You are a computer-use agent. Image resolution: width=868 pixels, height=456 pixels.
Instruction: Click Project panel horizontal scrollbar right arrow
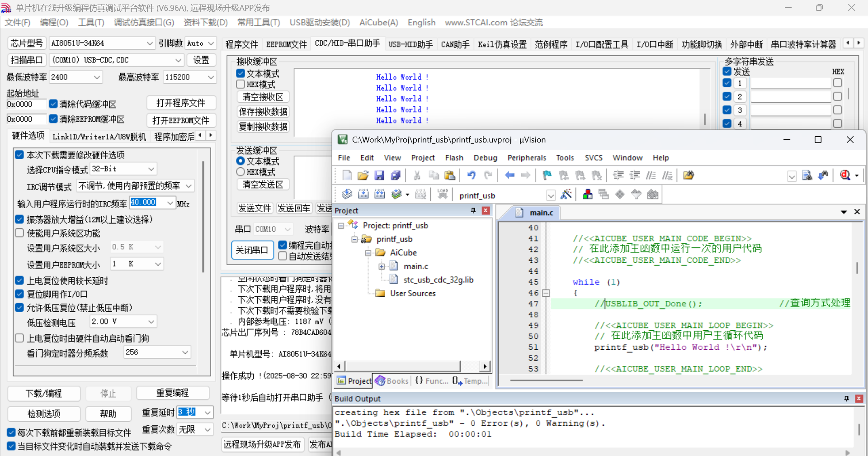[x=485, y=366]
